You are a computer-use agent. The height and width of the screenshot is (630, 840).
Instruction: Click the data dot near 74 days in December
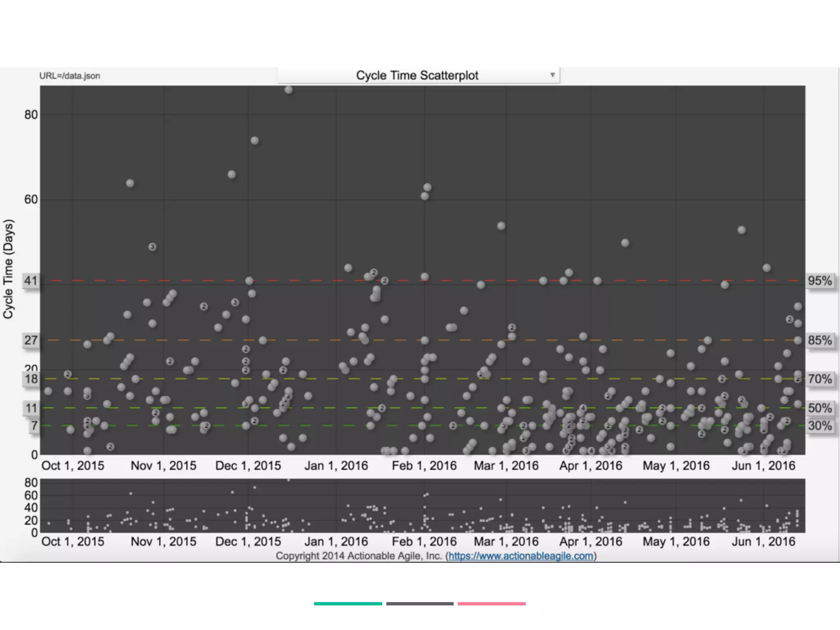point(254,141)
